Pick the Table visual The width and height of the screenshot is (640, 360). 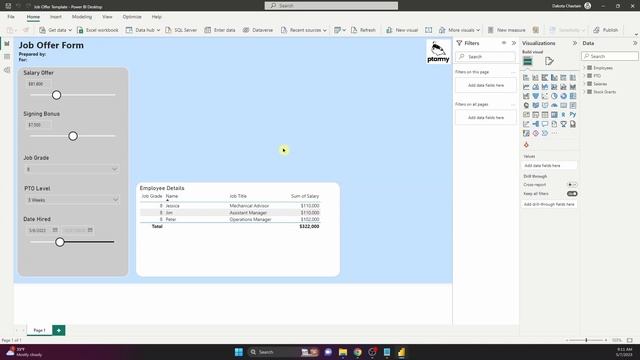pos(545,115)
